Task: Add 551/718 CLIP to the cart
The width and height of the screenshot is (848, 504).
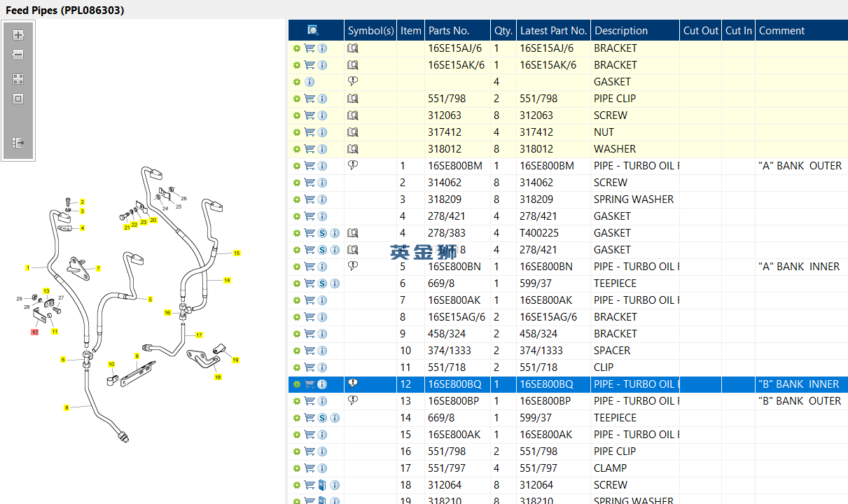Action: tap(309, 367)
